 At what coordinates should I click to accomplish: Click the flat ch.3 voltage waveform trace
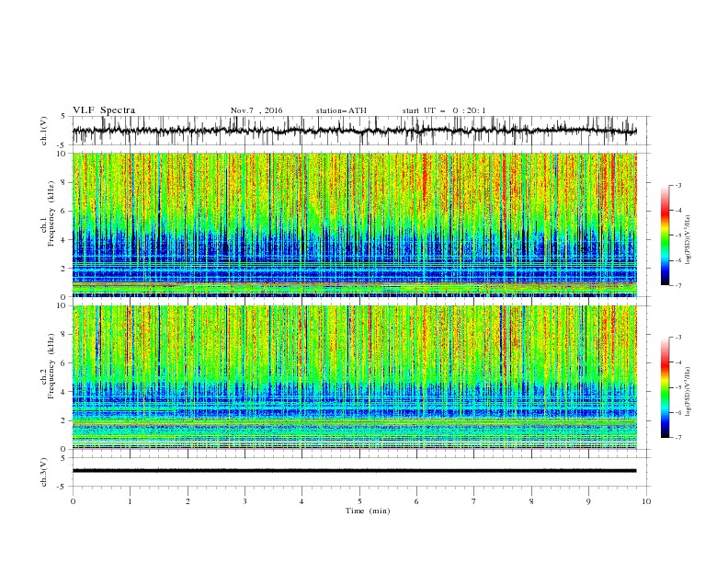tap(354, 471)
